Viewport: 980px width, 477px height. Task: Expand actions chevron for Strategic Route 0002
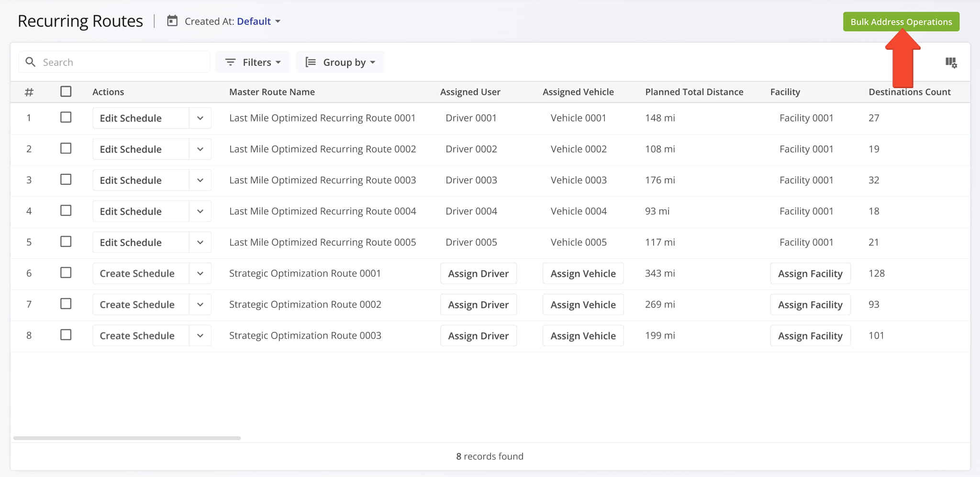point(200,305)
